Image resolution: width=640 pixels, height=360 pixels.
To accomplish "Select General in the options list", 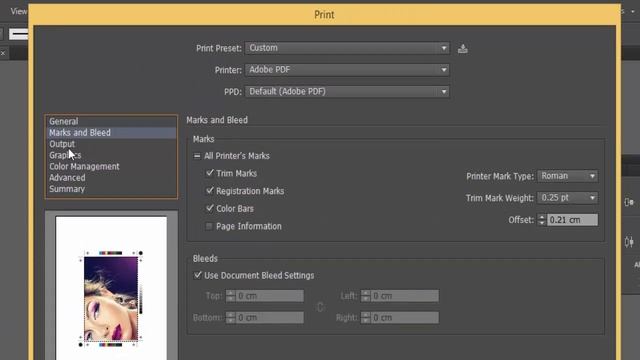I will point(111,121).
